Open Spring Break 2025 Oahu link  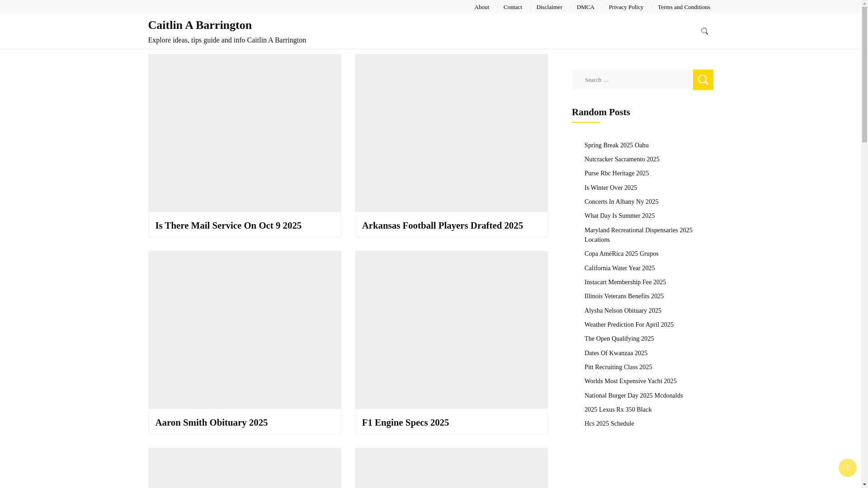tap(616, 145)
